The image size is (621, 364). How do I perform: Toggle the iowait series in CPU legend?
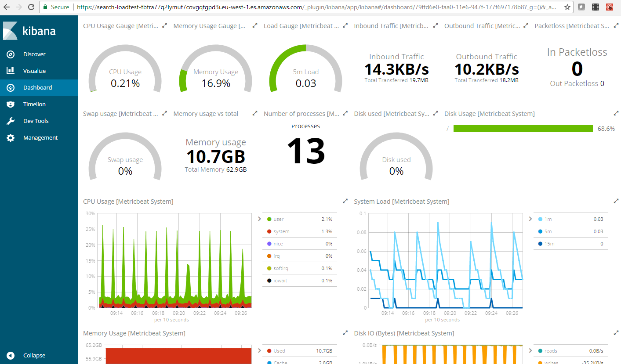tap(300, 281)
